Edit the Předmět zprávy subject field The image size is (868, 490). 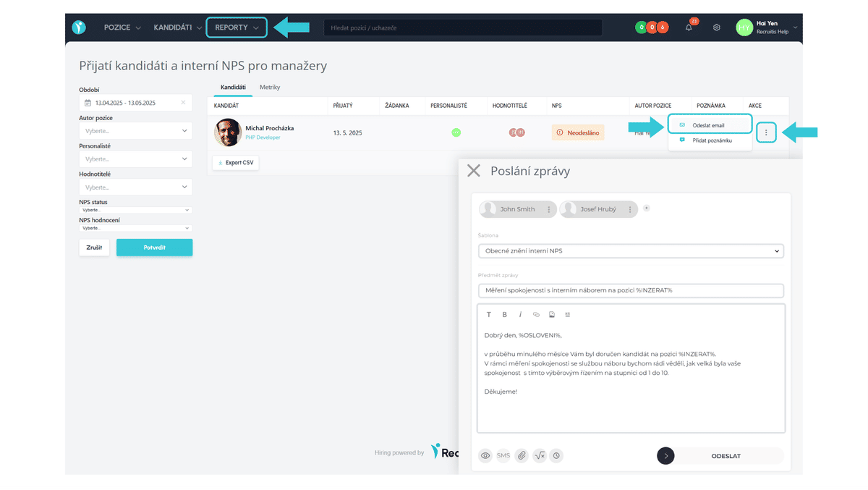coord(631,290)
